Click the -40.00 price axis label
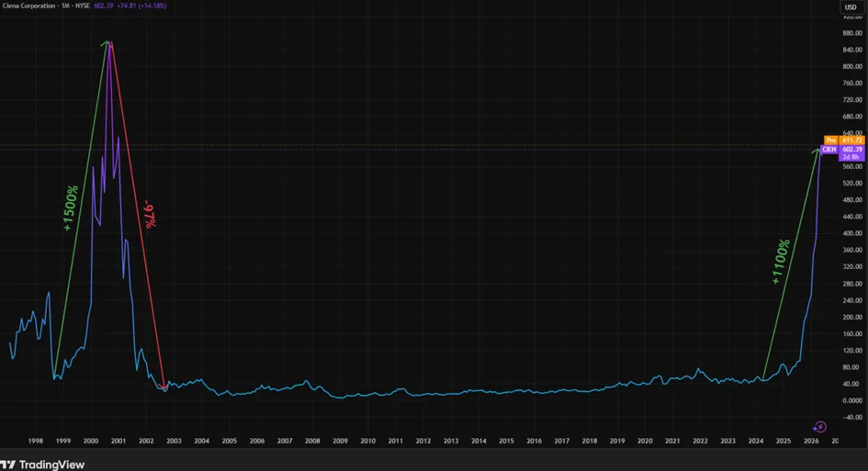868x471 pixels. (852, 418)
